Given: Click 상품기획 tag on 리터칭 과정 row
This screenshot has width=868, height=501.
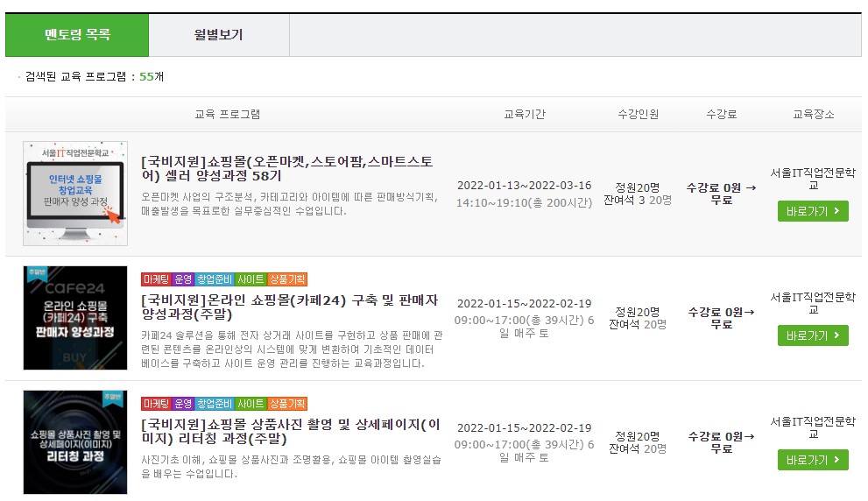Looking at the screenshot, I should [x=287, y=404].
